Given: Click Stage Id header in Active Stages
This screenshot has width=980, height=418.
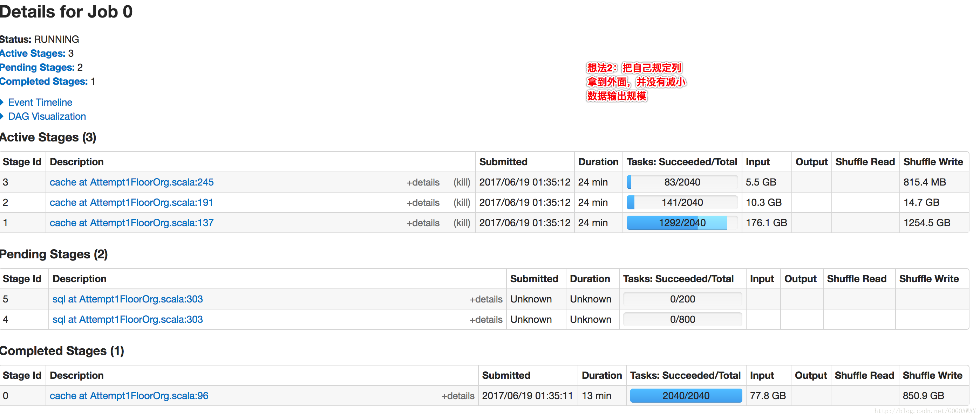Looking at the screenshot, I should click(22, 162).
